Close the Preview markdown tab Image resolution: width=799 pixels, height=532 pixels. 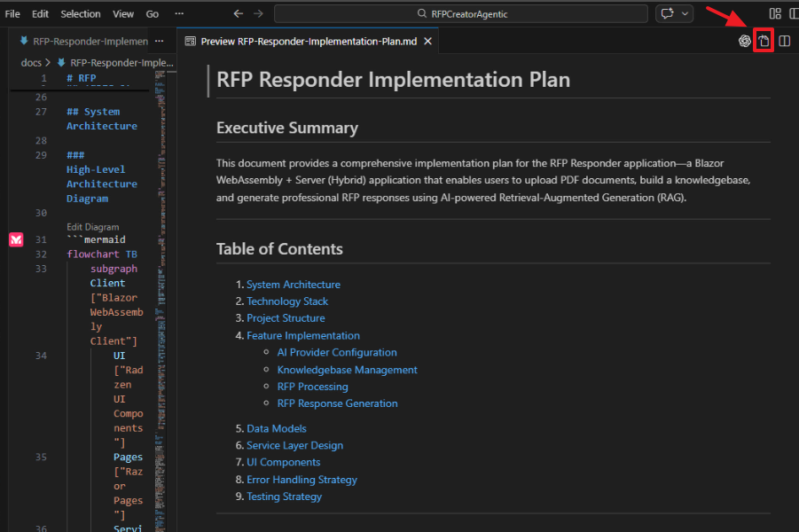428,42
